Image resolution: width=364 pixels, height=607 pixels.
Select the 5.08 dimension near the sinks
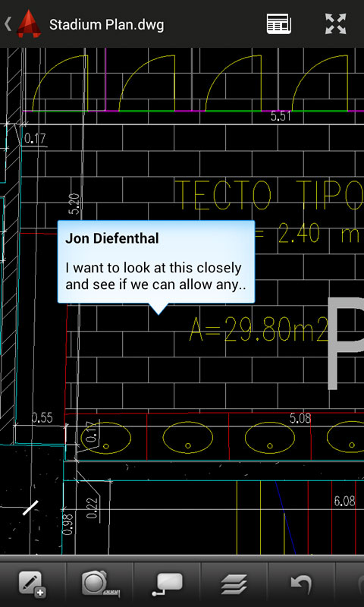(x=300, y=419)
